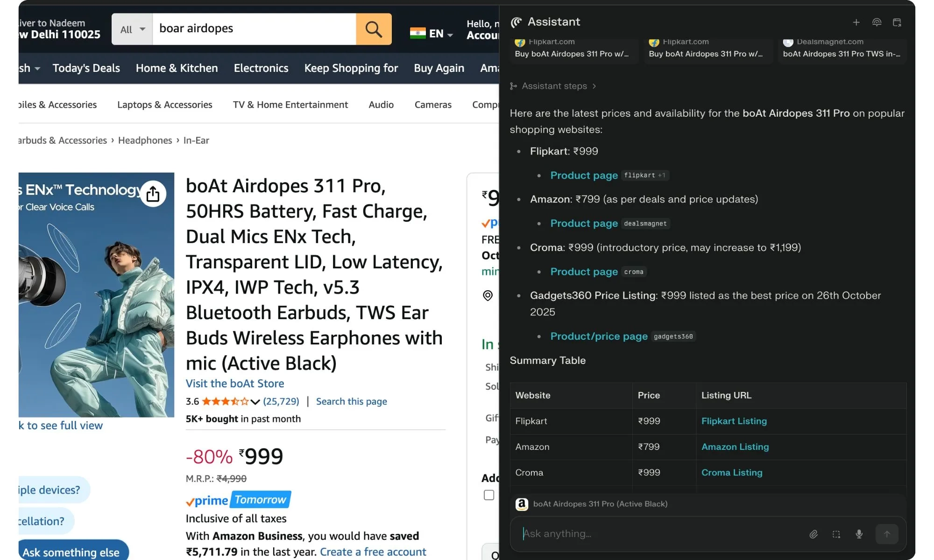The width and height of the screenshot is (934, 560).
Task: Activate the microphone voice input icon
Action: 859,534
